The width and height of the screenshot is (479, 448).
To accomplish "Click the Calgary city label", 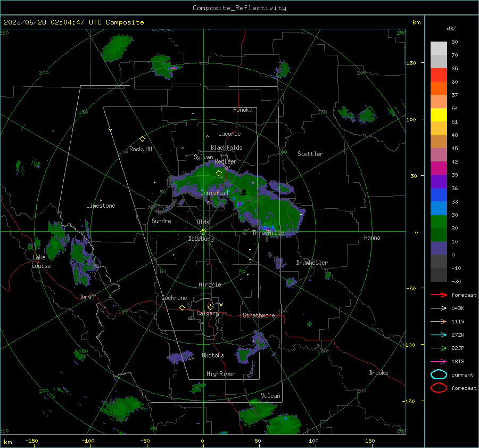I will (x=208, y=313).
